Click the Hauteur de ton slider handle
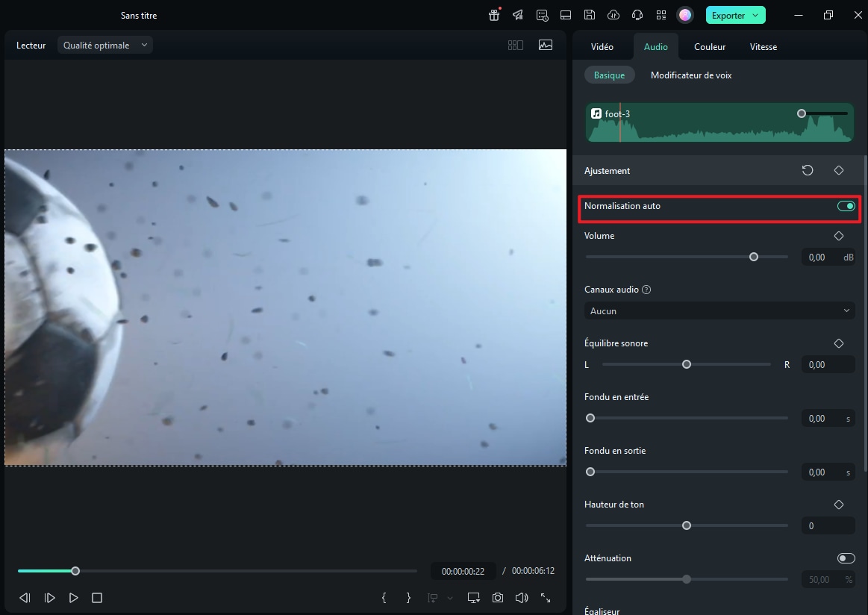 [687, 525]
